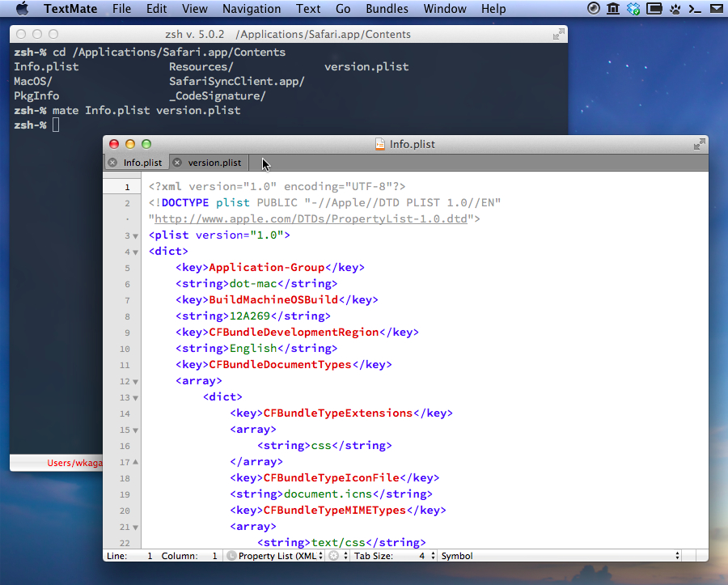
Task: Click the end-fold arrow on line 17
Action: point(136,463)
